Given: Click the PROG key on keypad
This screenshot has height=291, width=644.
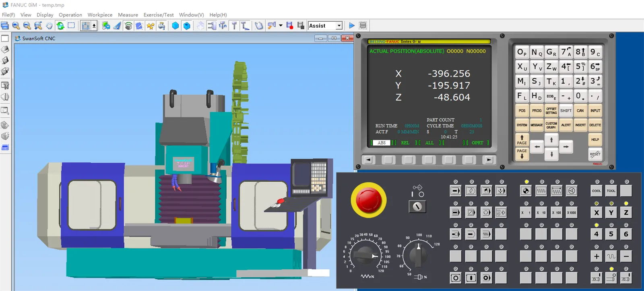Looking at the screenshot, I should pos(537,111).
